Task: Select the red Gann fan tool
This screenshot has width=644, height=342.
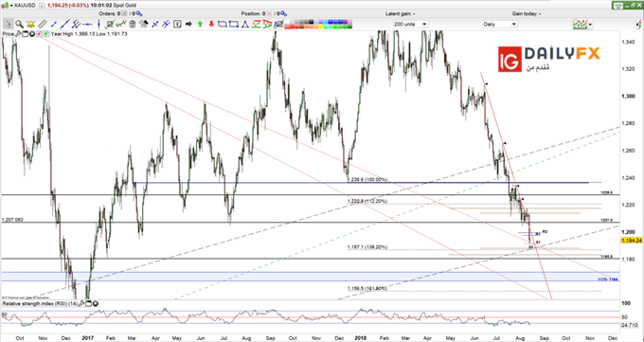Action: (268, 25)
